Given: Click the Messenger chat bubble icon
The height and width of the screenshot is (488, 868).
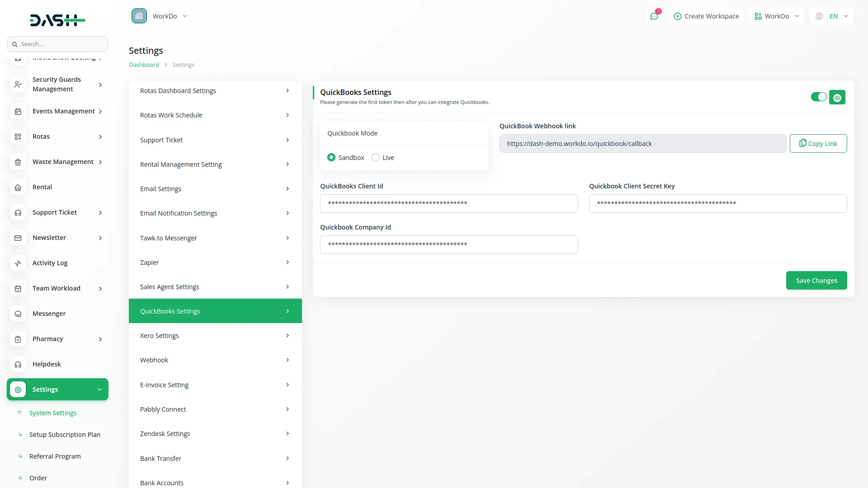Looking at the screenshot, I should pos(18,314).
